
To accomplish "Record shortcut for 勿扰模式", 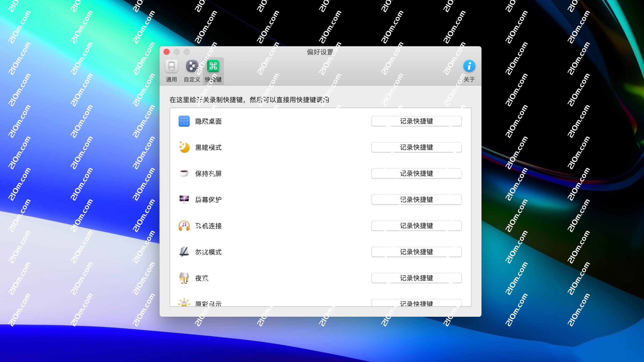I will point(416,252).
